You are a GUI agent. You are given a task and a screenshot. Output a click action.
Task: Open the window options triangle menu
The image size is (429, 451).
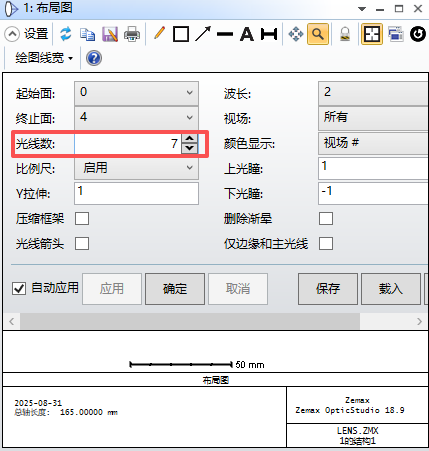(362, 9)
